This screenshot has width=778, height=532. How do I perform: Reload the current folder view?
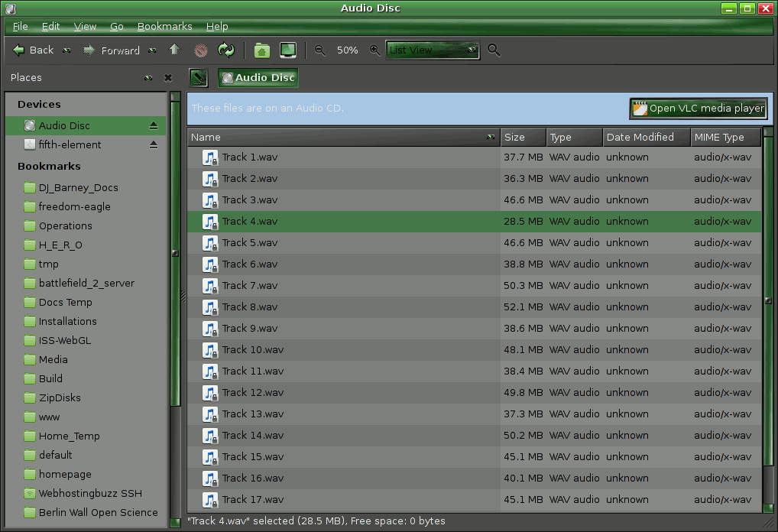click(x=225, y=50)
